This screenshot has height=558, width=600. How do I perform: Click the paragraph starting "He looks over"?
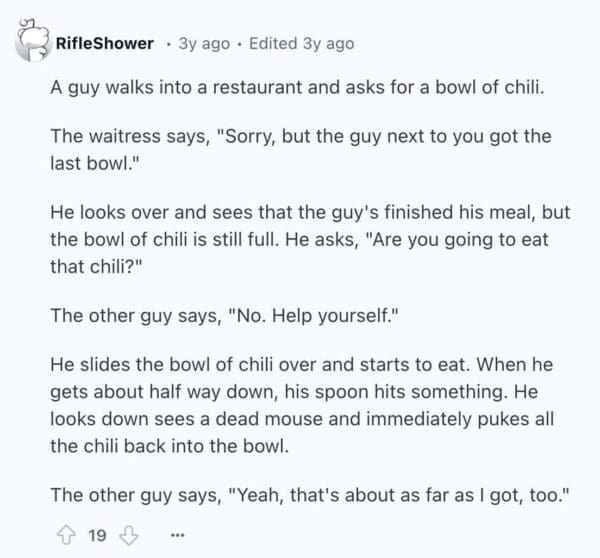(300, 240)
